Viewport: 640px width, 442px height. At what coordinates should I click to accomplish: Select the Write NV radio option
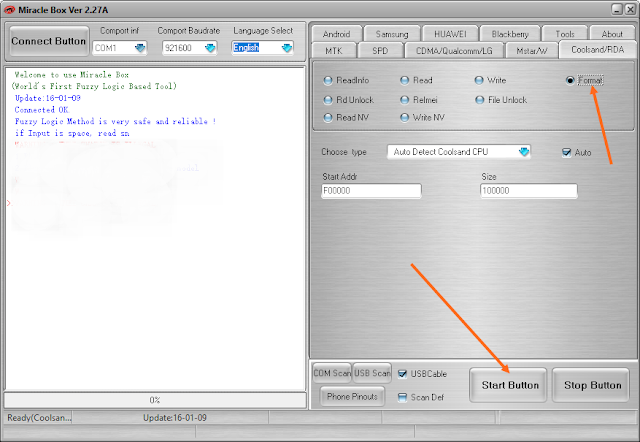[x=422, y=118]
